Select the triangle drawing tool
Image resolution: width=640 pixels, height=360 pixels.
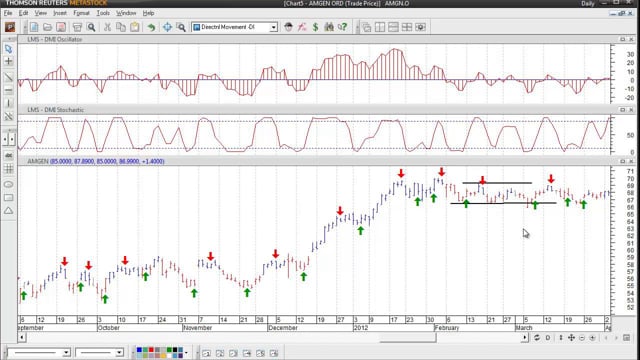pos(8,211)
